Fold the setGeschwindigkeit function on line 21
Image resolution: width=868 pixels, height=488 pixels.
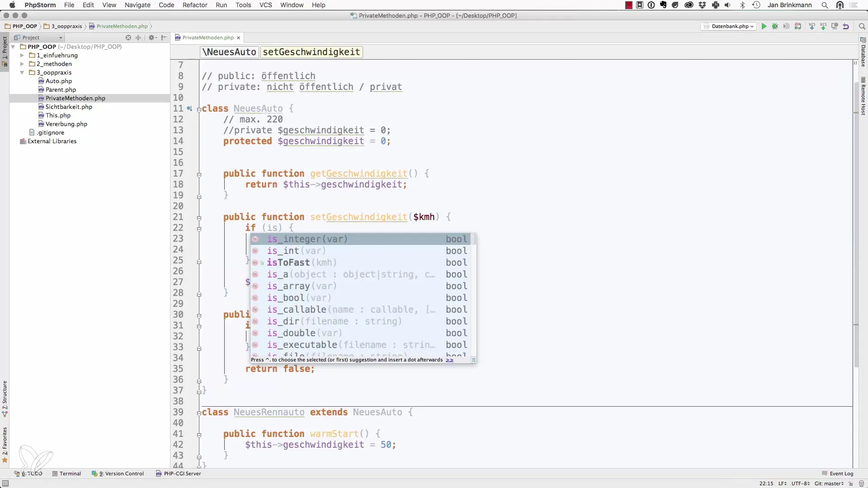click(x=199, y=218)
